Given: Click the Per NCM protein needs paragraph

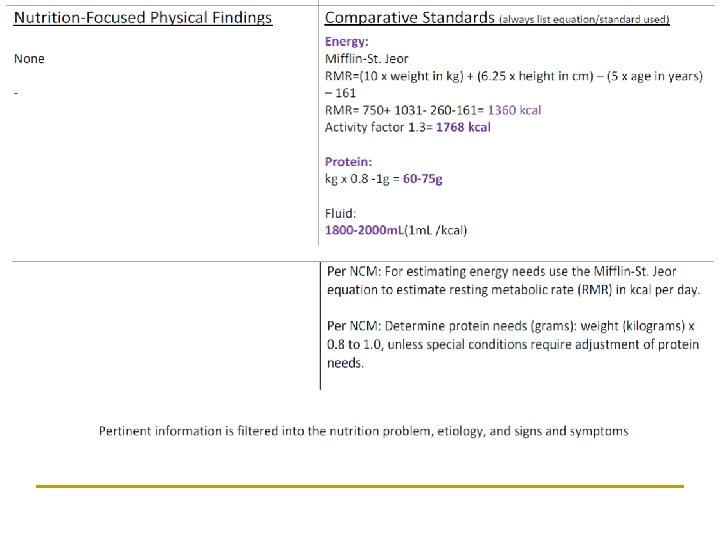Looking at the screenshot, I should point(513,344).
